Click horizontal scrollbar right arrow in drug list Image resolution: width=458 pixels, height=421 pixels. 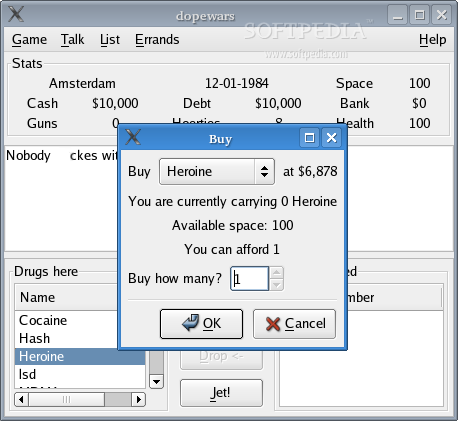point(139,399)
